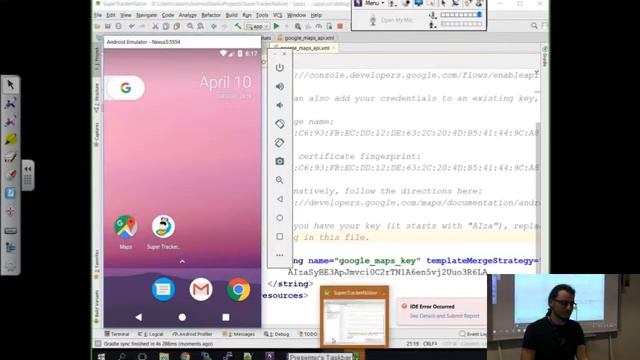The height and width of the screenshot is (360, 640).
Task: Collapse the annotation toolbar side handle
Action: (x=28, y=175)
